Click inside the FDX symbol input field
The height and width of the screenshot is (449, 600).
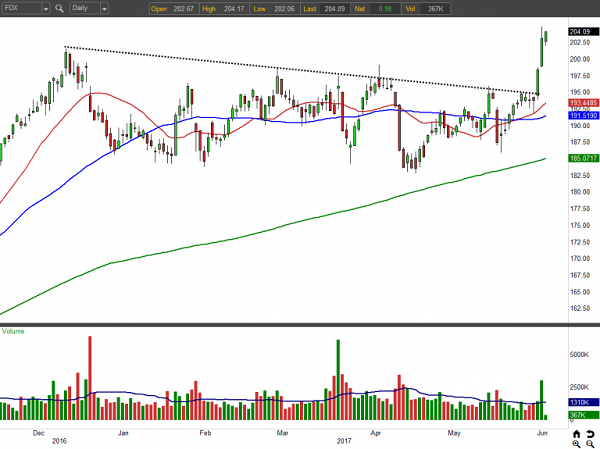pos(22,9)
